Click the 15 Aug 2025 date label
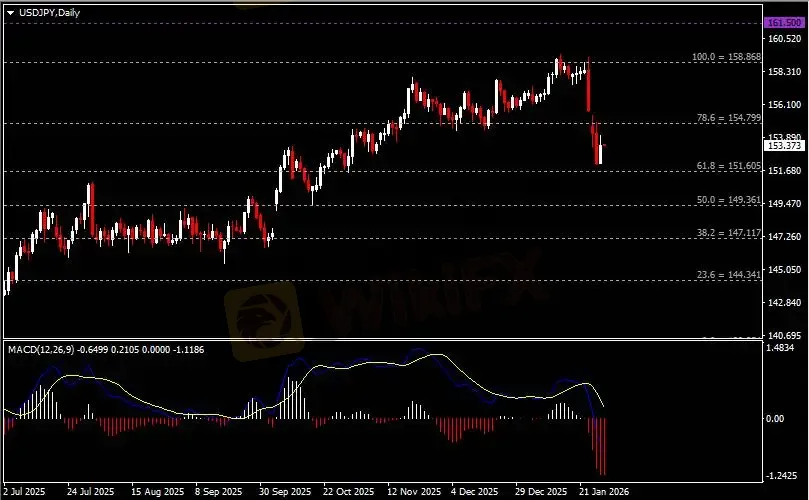 [x=157, y=491]
